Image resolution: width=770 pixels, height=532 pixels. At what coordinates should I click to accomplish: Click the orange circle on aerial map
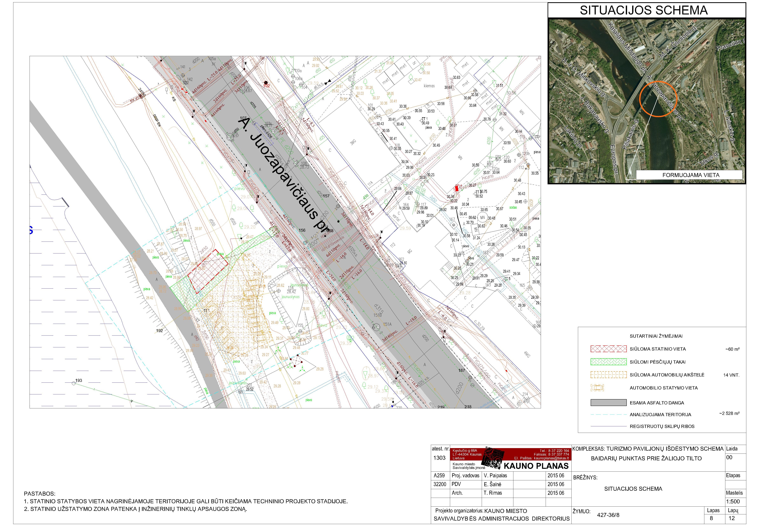(x=658, y=99)
